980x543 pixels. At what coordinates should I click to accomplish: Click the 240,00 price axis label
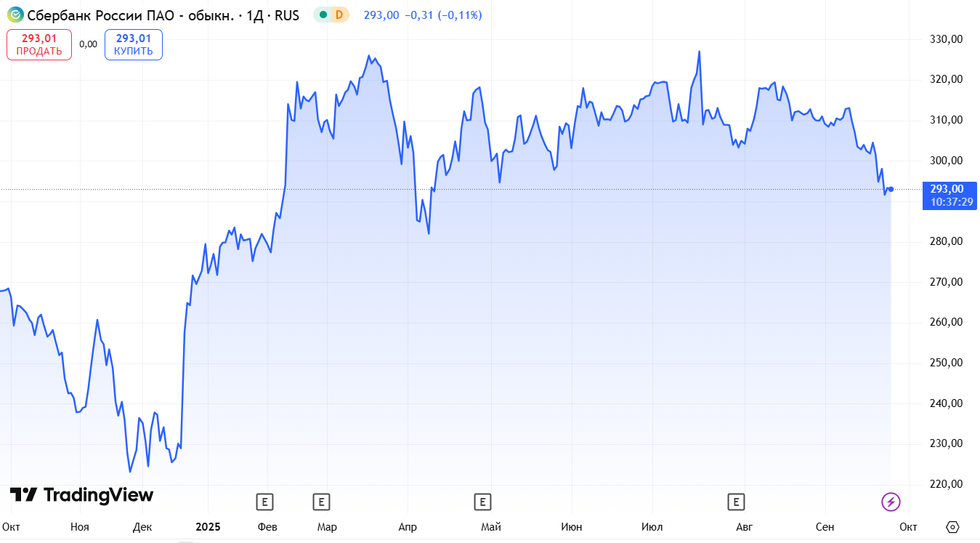click(946, 403)
